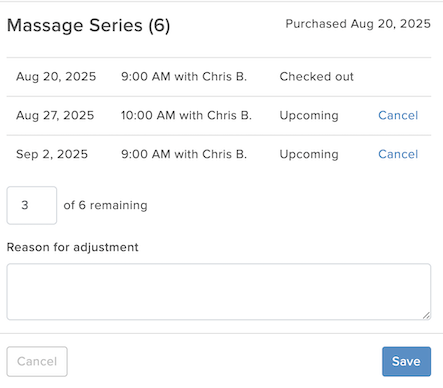443x388 pixels.
Task: Click the Purchased Aug 20, 2025 text
Action: point(358,24)
